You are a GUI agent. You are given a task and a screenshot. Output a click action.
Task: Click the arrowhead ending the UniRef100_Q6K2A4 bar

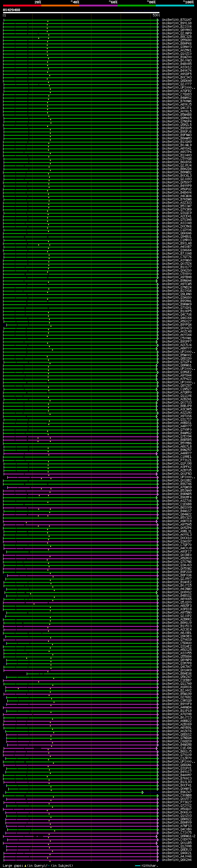coord(158,860)
